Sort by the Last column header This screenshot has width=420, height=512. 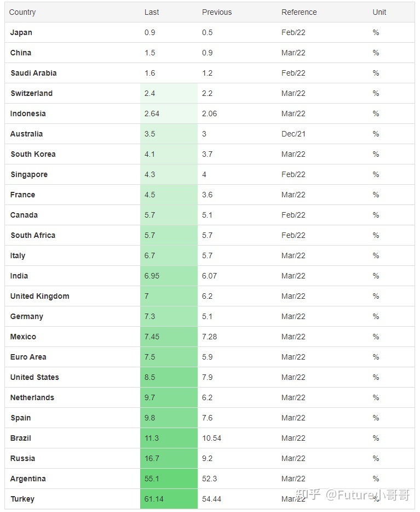[152, 12]
